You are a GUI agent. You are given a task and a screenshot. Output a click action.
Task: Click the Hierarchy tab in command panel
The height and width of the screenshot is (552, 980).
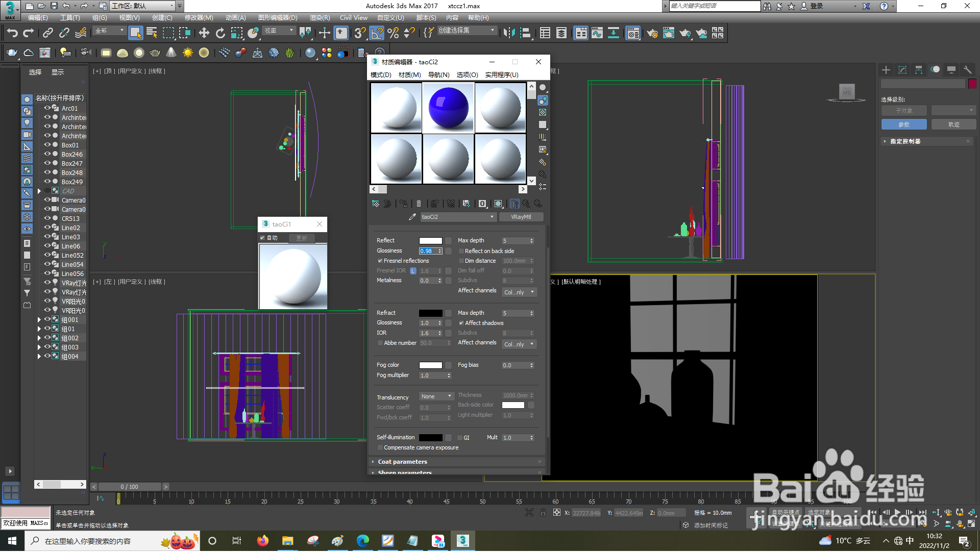[919, 70]
